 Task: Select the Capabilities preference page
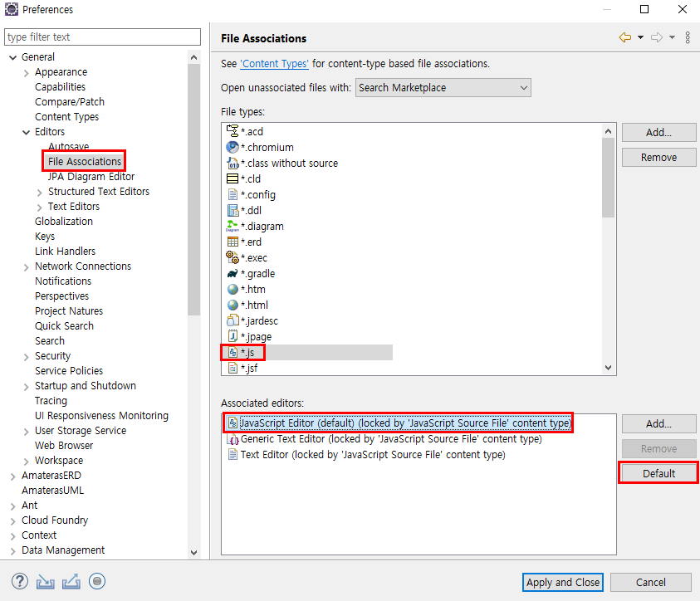[x=60, y=87]
